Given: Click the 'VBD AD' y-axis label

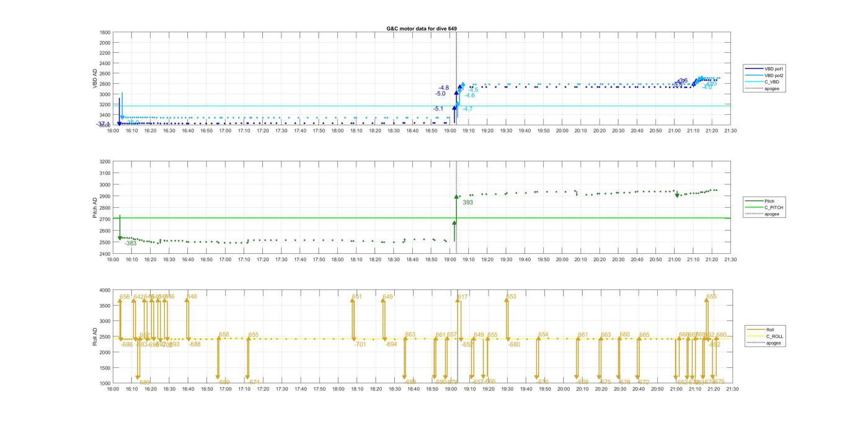Looking at the screenshot, I should 95,79.
